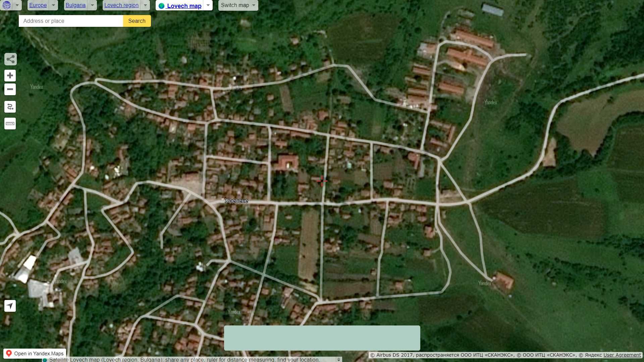Open the globe dropdown arrow
The height and width of the screenshot is (362, 644).
(17, 5)
